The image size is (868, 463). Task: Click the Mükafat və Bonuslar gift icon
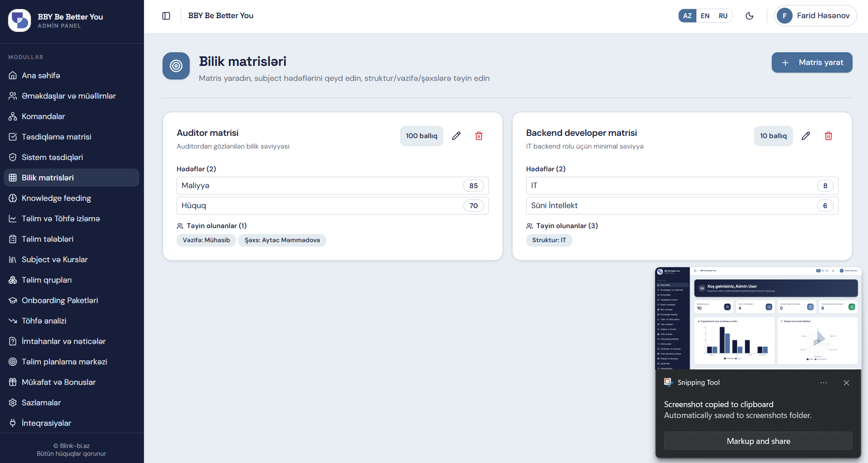(13, 382)
